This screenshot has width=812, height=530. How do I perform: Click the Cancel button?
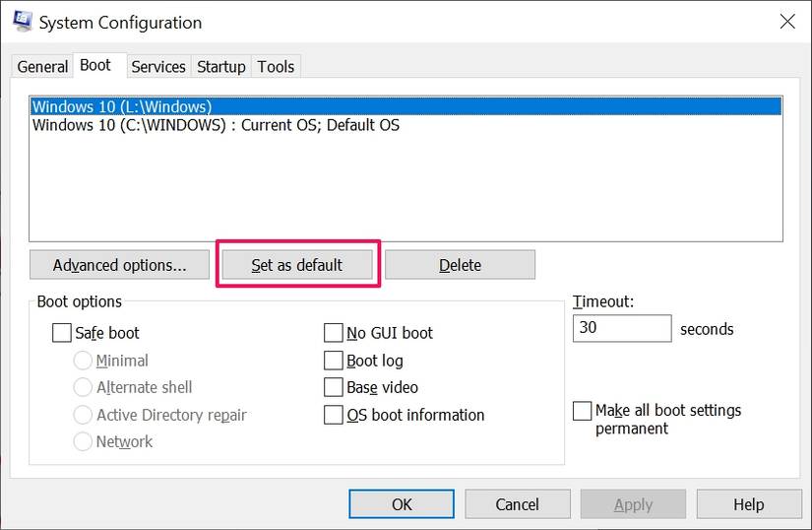(x=517, y=504)
